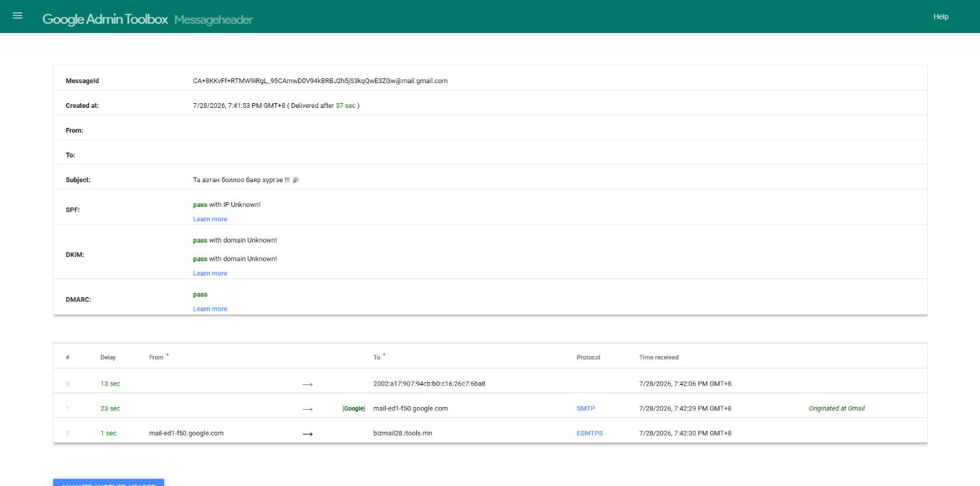The image size is (980, 486).
Task: Click the 7:42:29 PM time received
Action: point(685,408)
